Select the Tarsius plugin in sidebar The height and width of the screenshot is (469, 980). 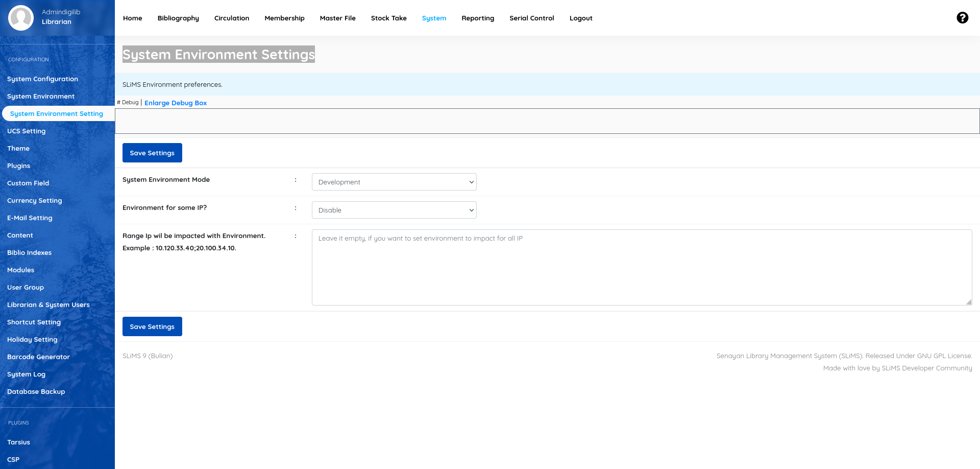[18, 442]
